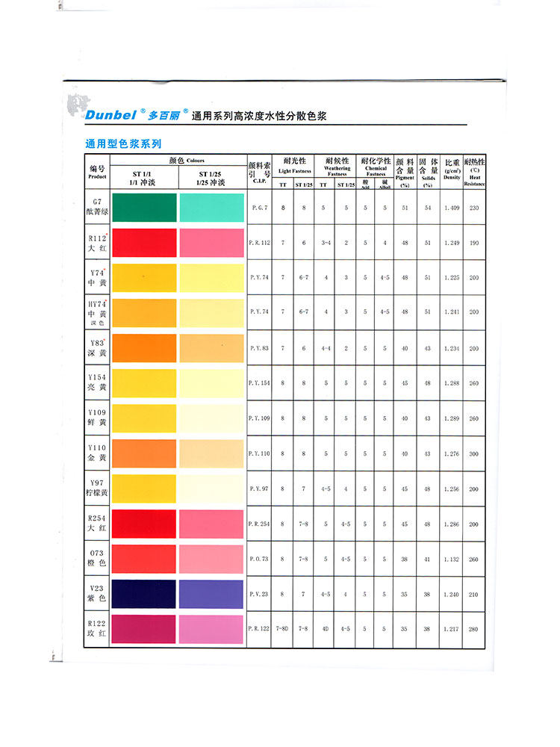Click heat resistance value '300'
This screenshot has width=560, height=747.
coord(474,454)
